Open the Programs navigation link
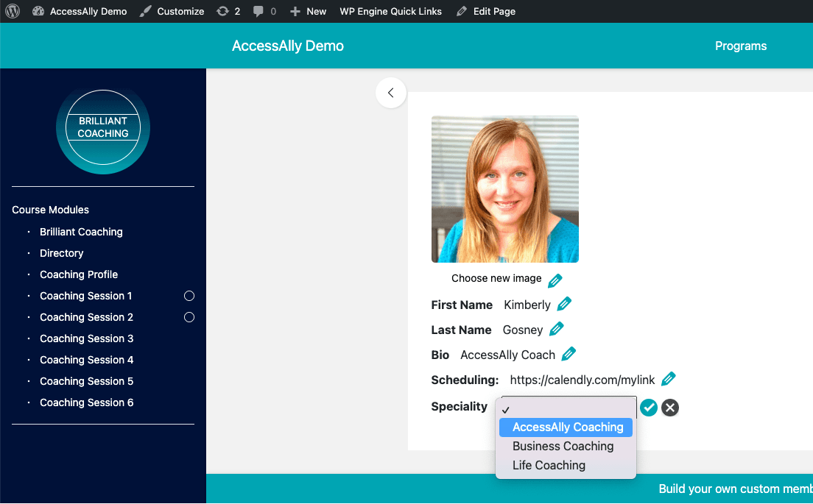Screen dimensions: 813x504 pos(740,46)
